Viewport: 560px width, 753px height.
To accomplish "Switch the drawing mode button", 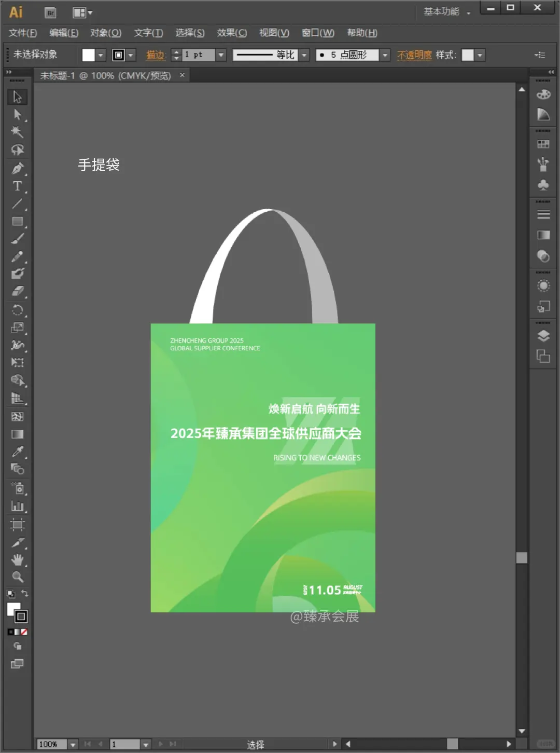I will pyautogui.click(x=17, y=646).
